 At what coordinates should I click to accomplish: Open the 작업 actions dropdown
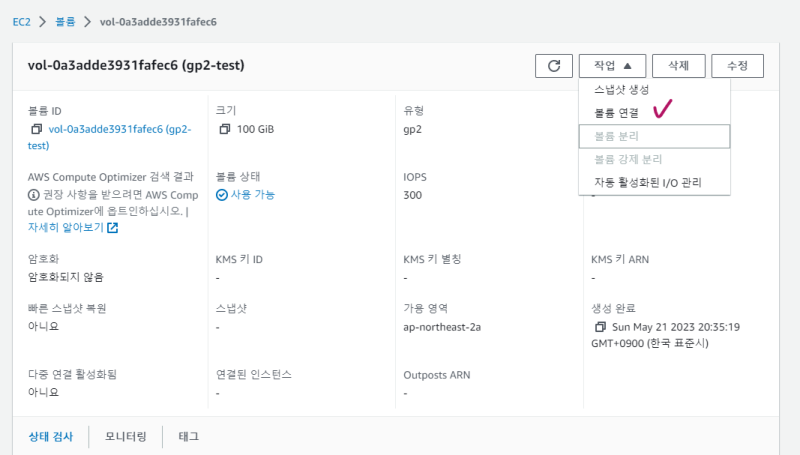pos(612,66)
